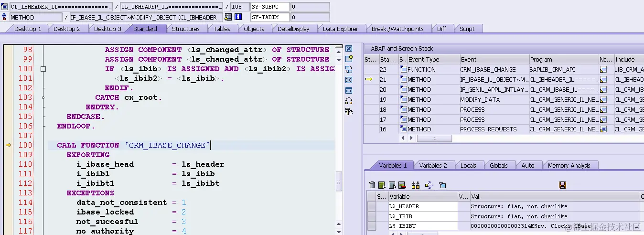
Task: Click the blue info icon in header
Action: [238, 17]
